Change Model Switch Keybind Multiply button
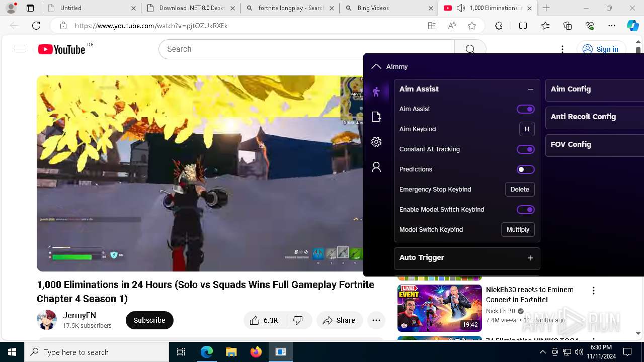The image size is (644, 362). click(518, 230)
